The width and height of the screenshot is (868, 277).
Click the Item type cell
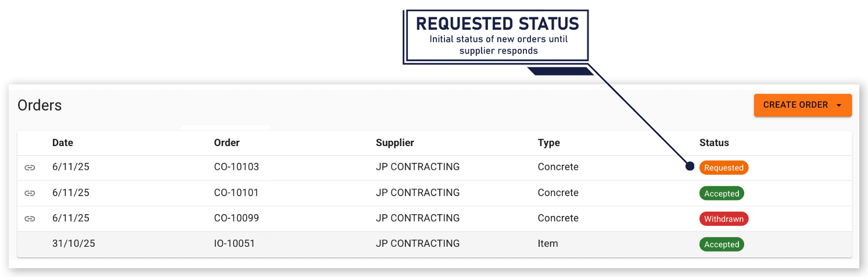pos(548,244)
